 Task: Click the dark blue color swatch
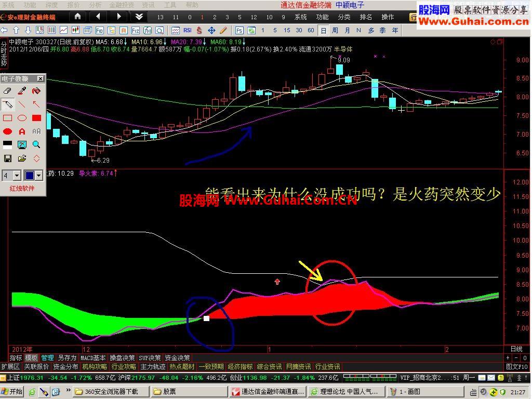click(x=30, y=176)
